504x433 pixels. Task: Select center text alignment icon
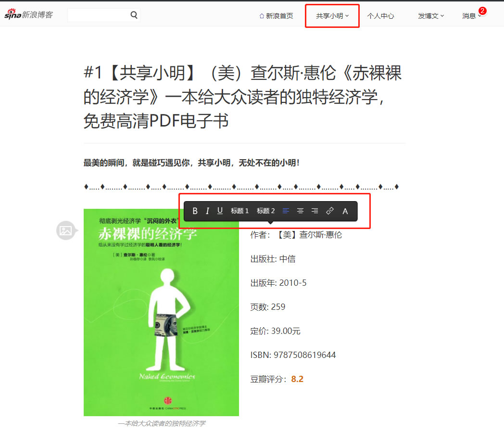click(300, 211)
